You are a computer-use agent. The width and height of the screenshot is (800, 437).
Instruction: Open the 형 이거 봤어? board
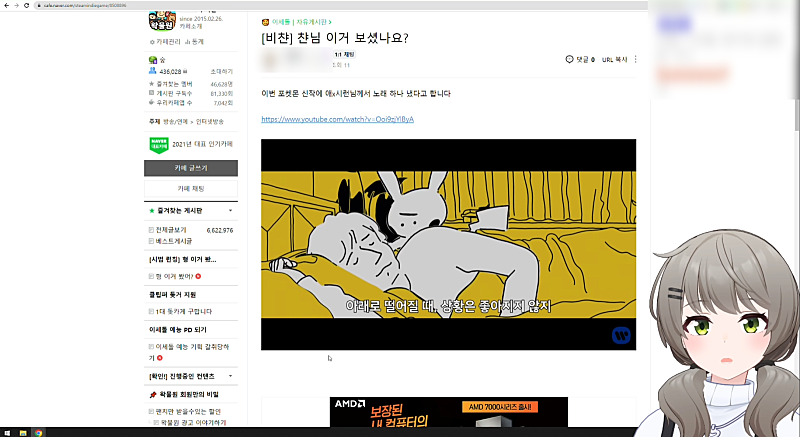click(x=174, y=276)
